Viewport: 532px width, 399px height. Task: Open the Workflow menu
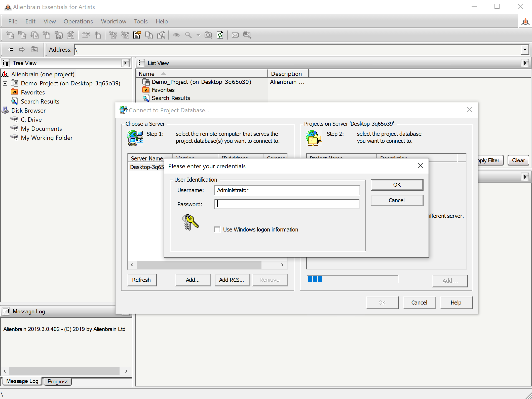pos(113,21)
